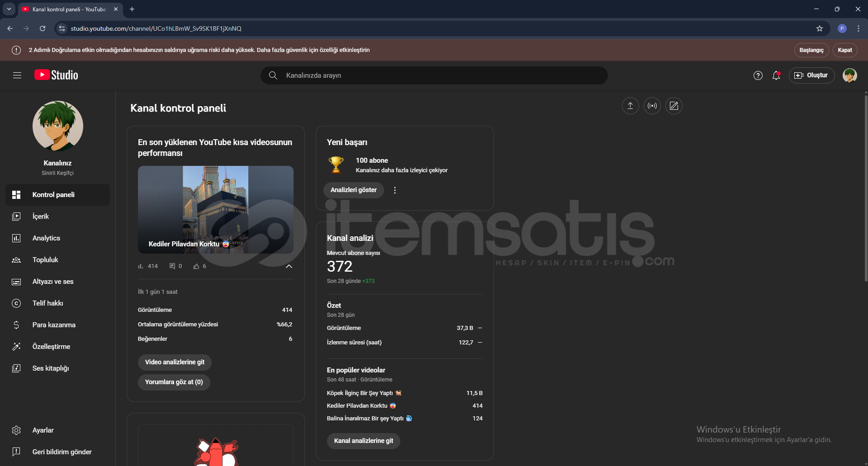868x466 pixels.
Task: Click the views bar chart icon showing 414
Action: tap(141, 266)
